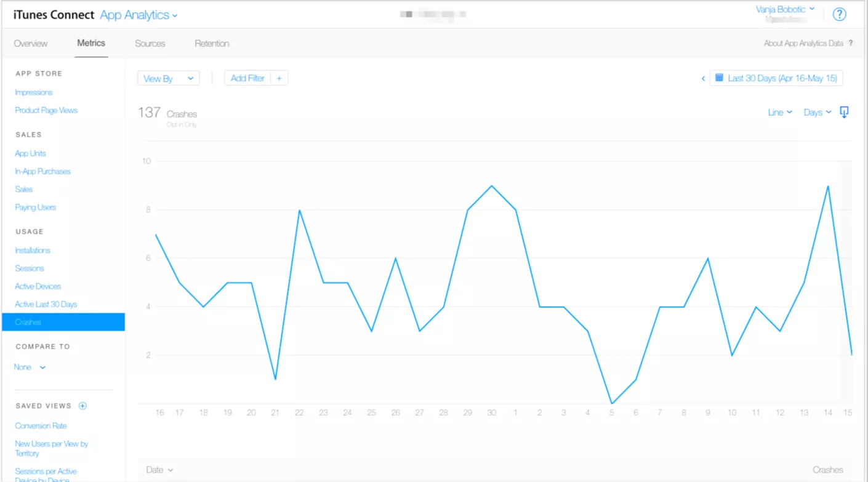
Task: Add a new saved view with plus icon
Action: click(82, 406)
